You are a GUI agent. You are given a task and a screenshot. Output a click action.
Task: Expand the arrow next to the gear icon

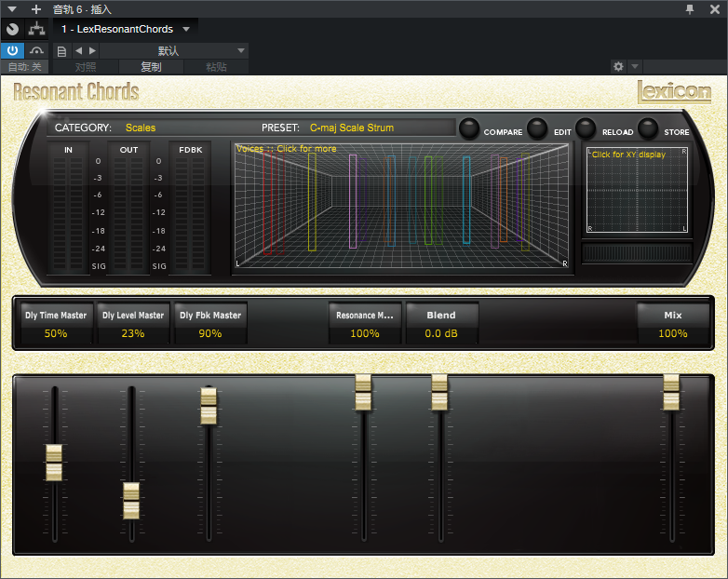click(635, 66)
